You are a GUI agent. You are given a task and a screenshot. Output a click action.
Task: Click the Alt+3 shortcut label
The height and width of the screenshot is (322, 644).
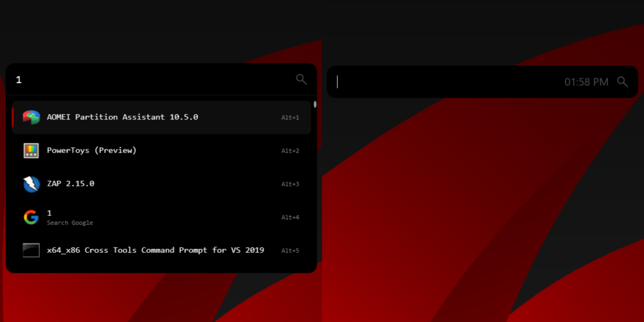tap(290, 184)
